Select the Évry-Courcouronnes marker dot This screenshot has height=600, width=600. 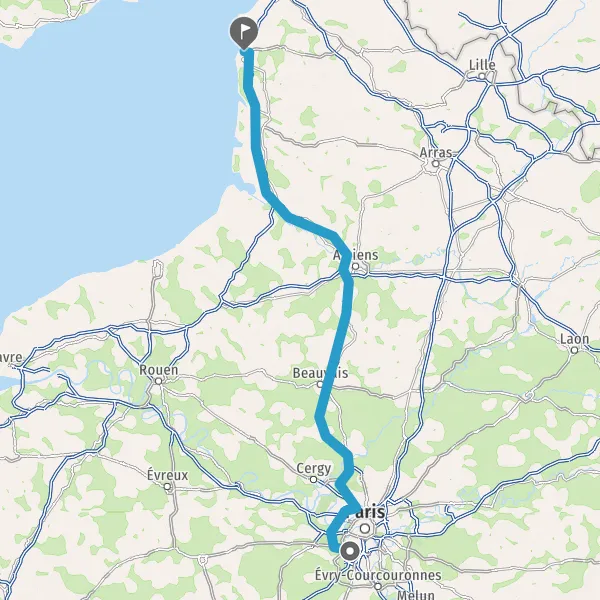(378, 587)
